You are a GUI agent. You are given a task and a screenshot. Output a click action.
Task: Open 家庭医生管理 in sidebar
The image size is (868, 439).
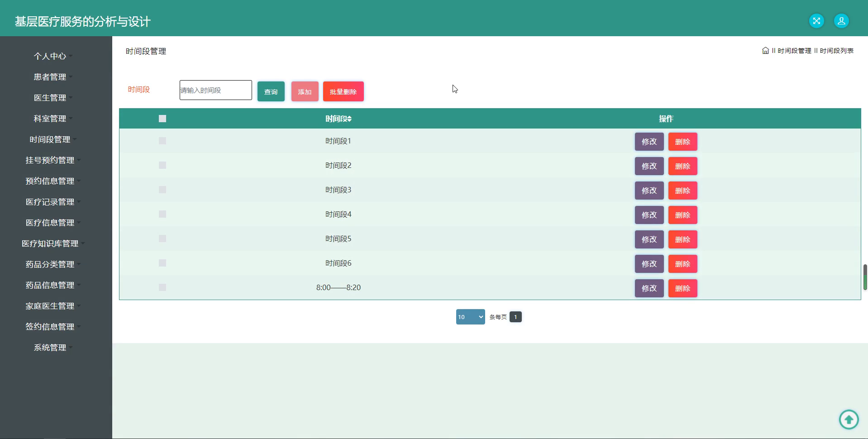[53, 306]
